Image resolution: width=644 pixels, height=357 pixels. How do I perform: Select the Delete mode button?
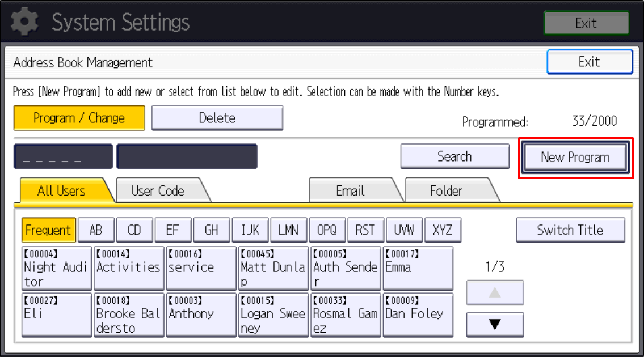(x=217, y=118)
